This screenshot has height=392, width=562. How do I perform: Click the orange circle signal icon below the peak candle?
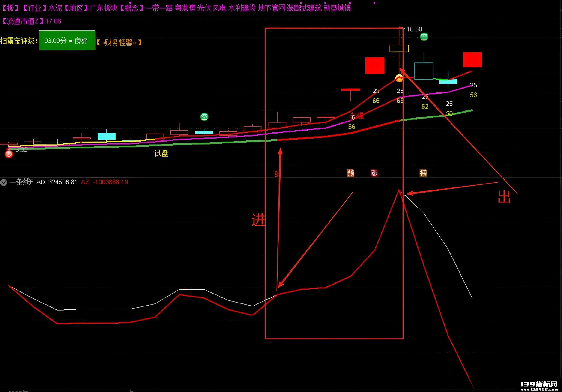coord(399,78)
